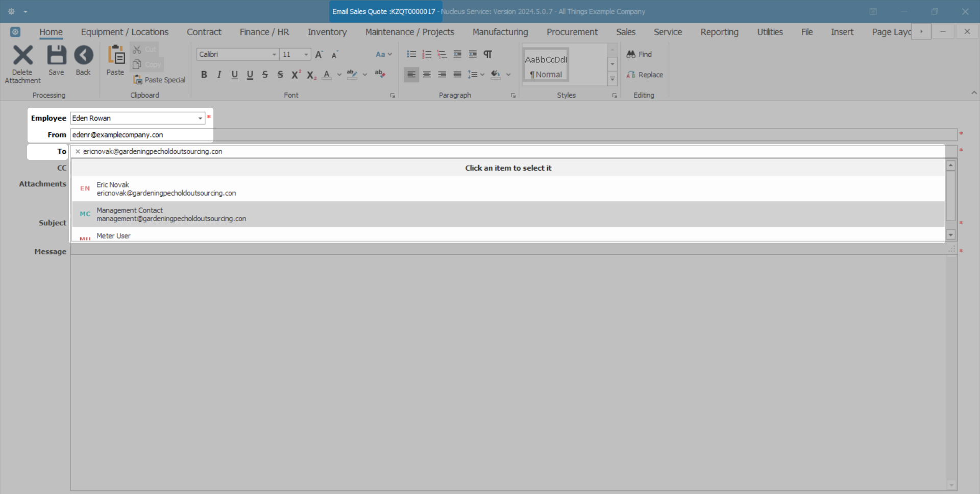Image resolution: width=980 pixels, height=494 pixels.
Task: Open the Styles dialog launcher
Action: coord(615,96)
